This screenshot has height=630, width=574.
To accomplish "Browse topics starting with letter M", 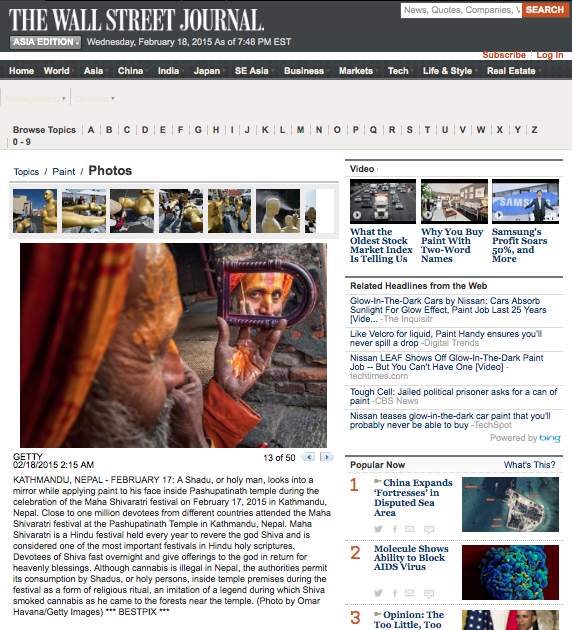I will click(300, 130).
